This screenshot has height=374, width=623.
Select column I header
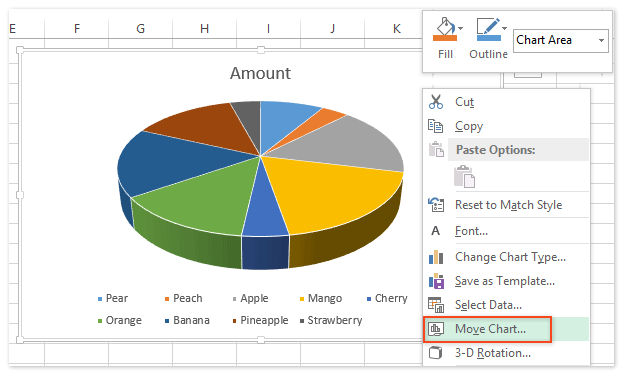268,29
